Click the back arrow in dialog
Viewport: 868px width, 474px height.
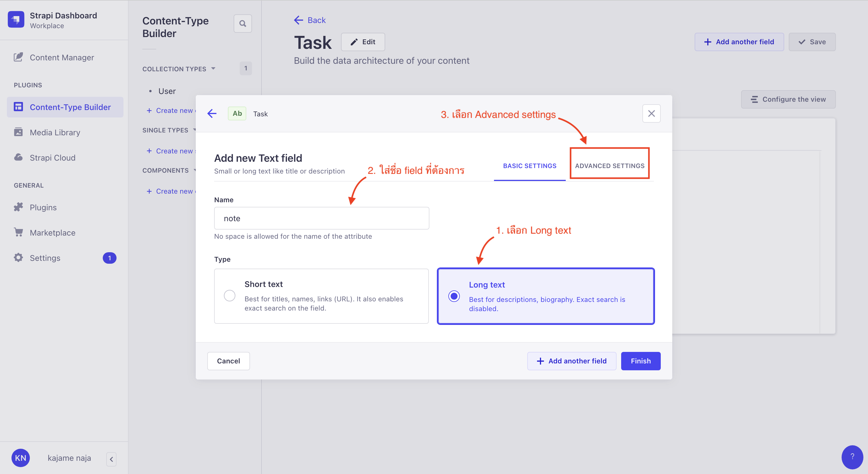[212, 114]
